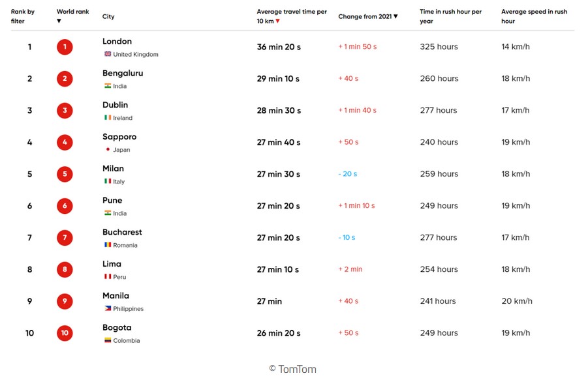This screenshot has height=380, width=588.
Task: Open the Bengaluru city entry
Action: click(123, 73)
